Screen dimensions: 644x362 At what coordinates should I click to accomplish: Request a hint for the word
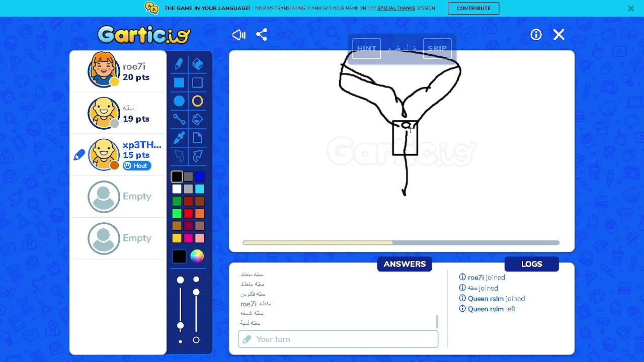tap(366, 49)
